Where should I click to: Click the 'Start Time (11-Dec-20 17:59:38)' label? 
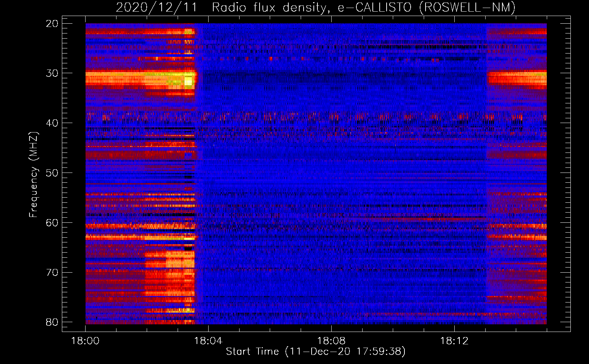pos(316,352)
